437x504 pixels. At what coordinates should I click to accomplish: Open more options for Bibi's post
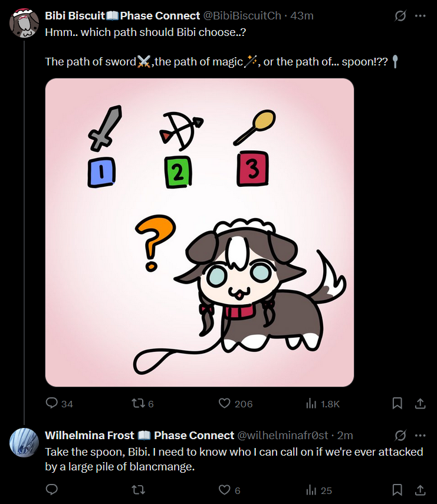(420, 15)
